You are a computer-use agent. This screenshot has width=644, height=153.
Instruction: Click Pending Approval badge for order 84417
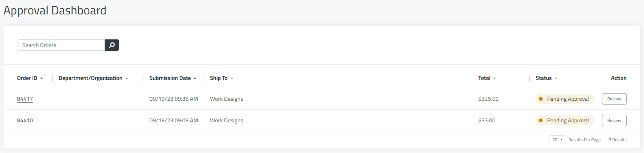click(565, 99)
